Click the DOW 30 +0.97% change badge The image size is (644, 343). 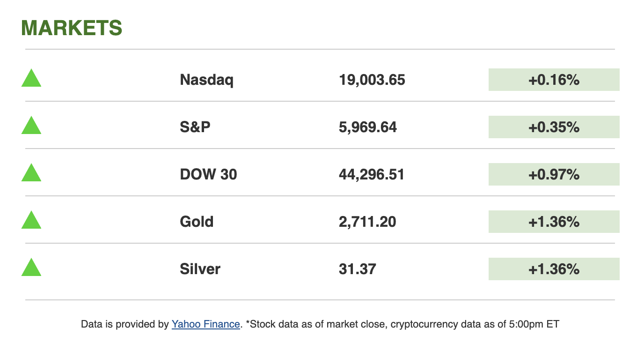tap(554, 174)
